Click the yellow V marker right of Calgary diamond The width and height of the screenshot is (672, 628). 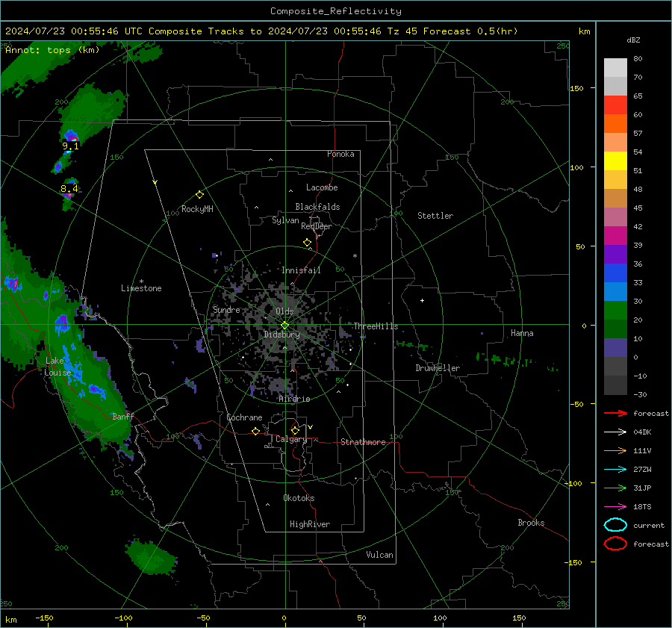(x=311, y=427)
